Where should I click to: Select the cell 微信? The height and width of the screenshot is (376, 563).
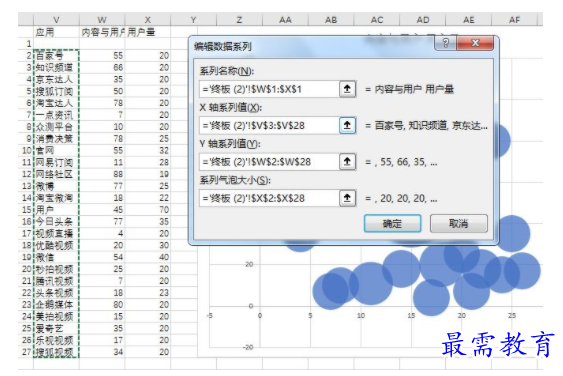pos(56,257)
